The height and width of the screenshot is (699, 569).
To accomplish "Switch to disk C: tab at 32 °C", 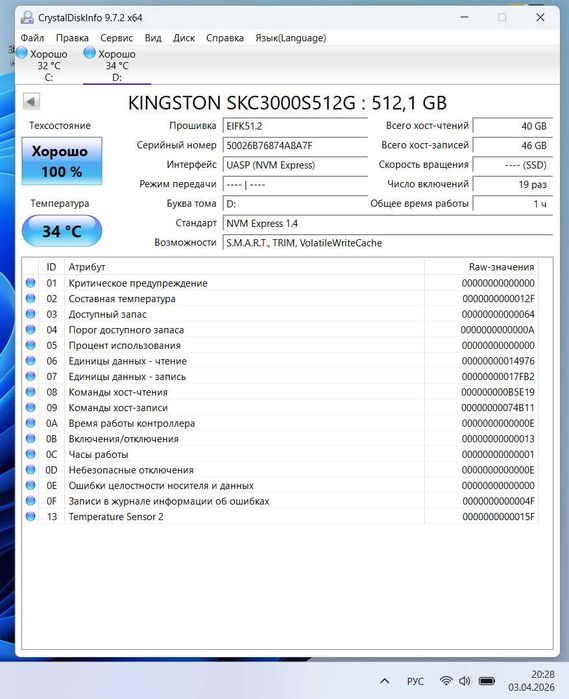I will click(x=49, y=66).
